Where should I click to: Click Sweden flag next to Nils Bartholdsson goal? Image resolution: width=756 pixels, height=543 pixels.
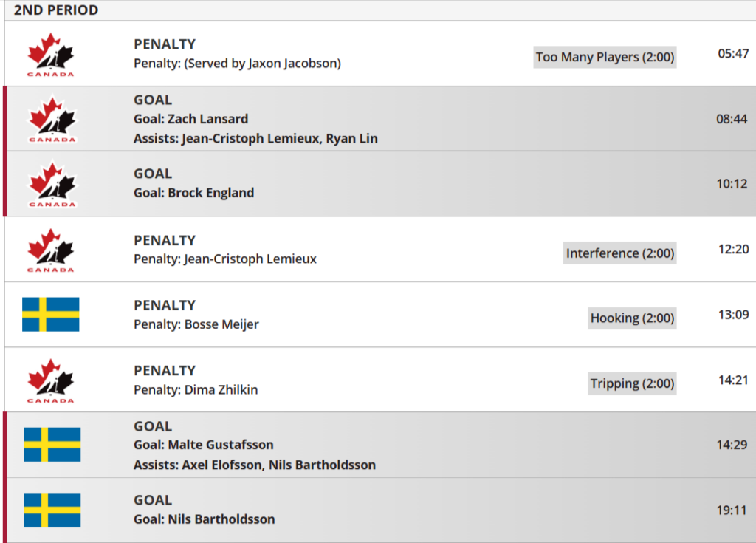pyautogui.click(x=52, y=510)
